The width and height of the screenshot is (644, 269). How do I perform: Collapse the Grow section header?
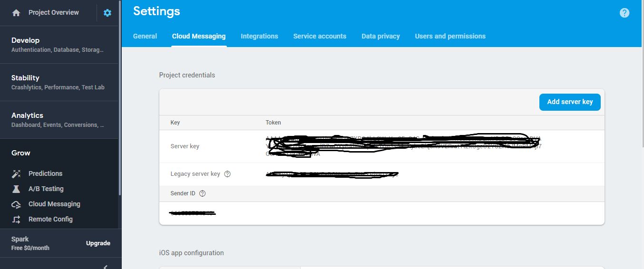pos(21,153)
